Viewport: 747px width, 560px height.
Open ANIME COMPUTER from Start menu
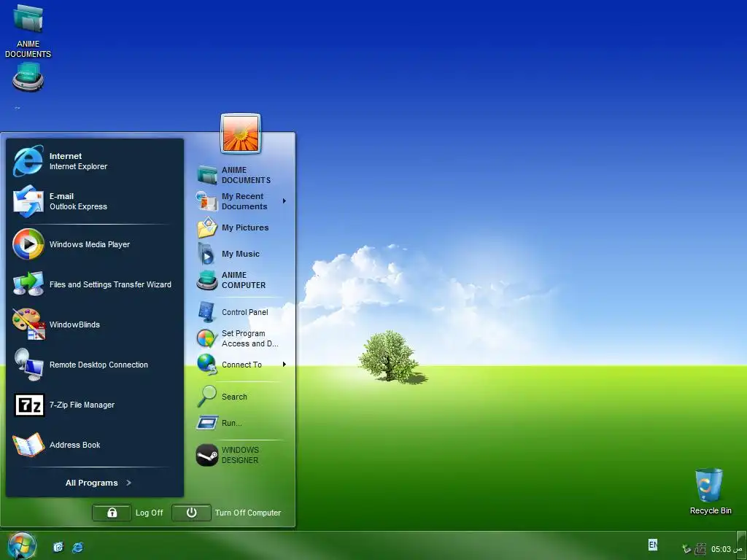pyautogui.click(x=242, y=280)
